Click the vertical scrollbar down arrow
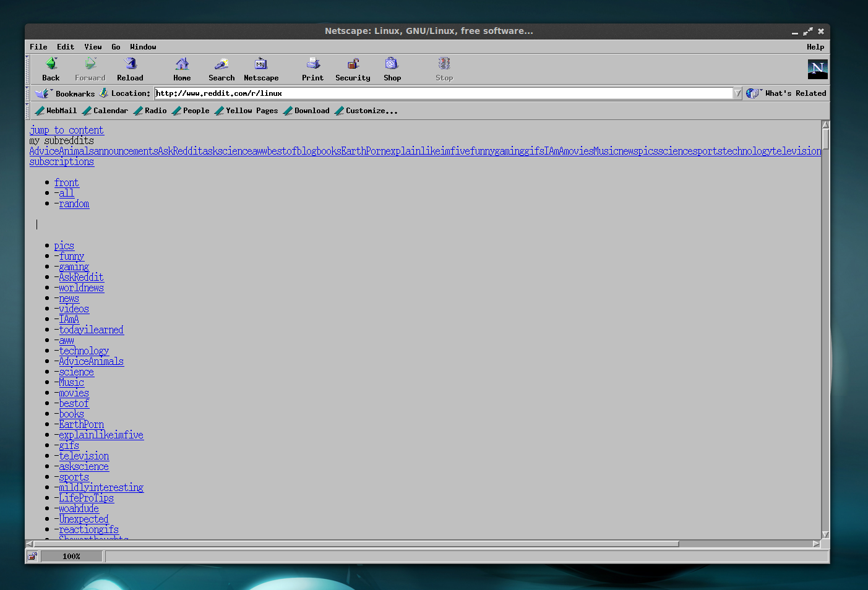Viewport: 868px width, 590px height. tap(825, 535)
